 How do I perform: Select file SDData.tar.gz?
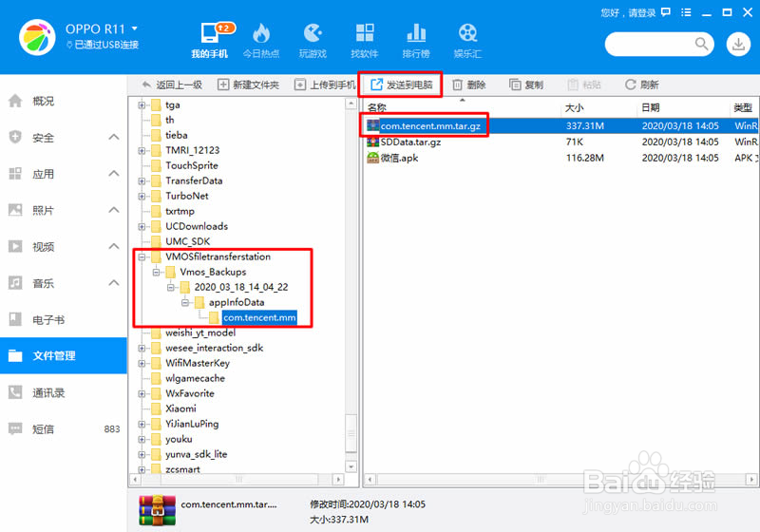click(410, 142)
